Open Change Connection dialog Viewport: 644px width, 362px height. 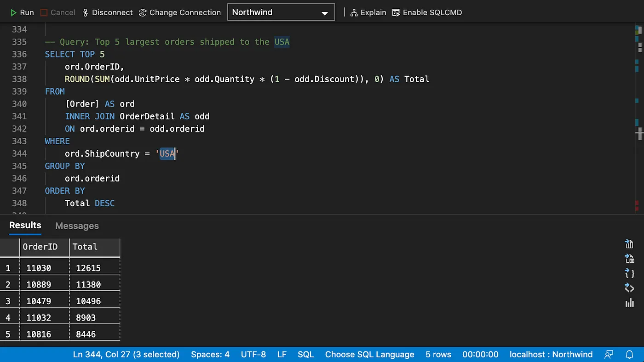coord(180,12)
